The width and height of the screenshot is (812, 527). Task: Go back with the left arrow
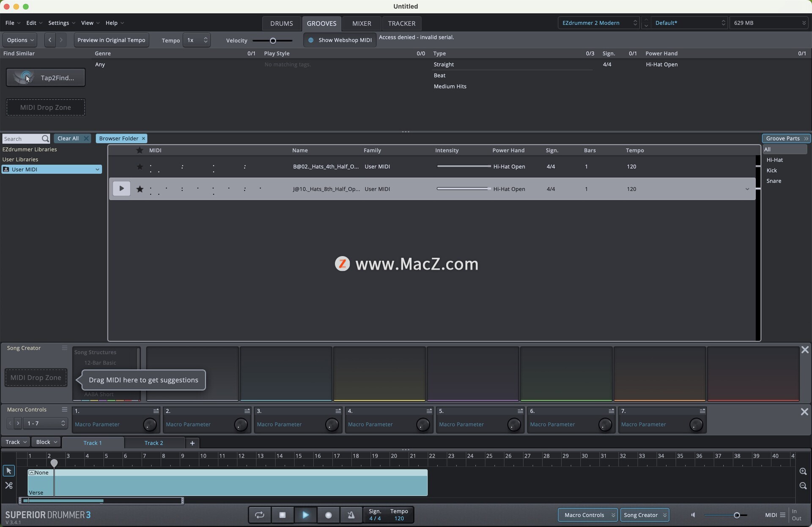click(x=50, y=40)
